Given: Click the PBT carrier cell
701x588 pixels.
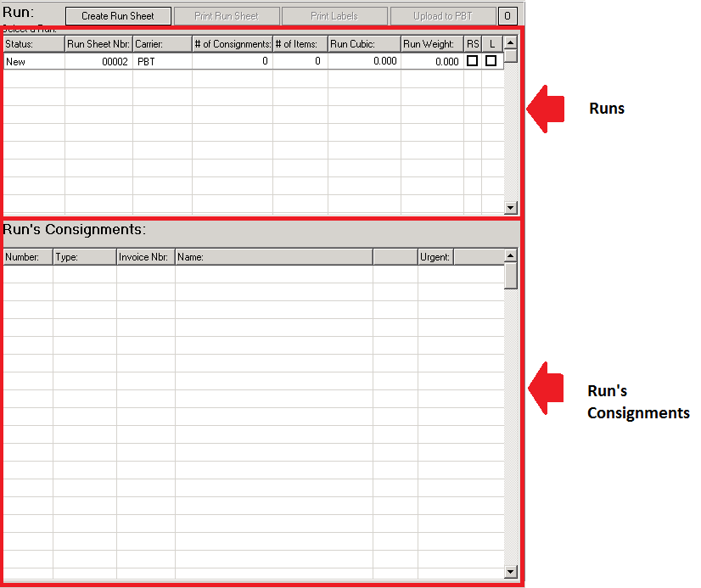Looking at the screenshot, I should click(163, 61).
